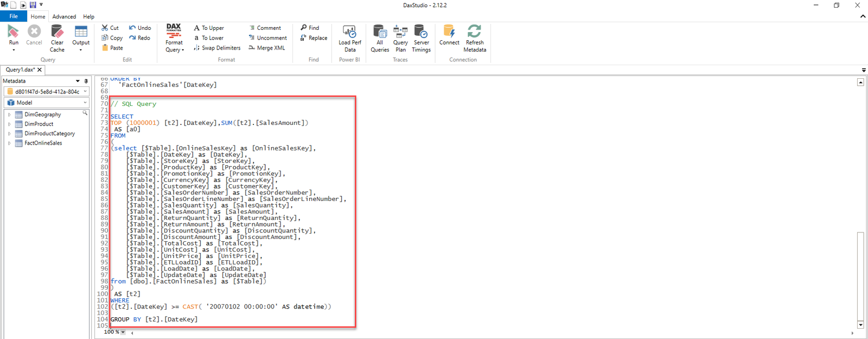
Task: Enable the All Queries trace
Action: coord(380,32)
